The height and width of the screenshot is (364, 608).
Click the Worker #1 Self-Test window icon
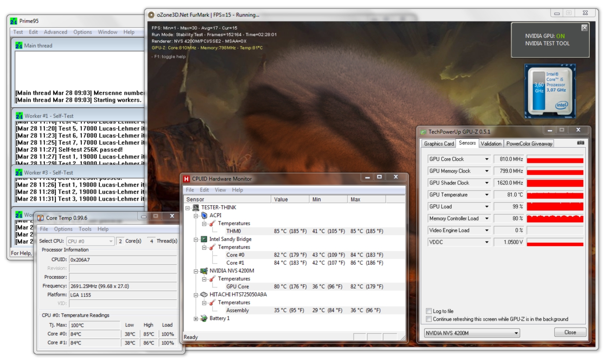coord(19,116)
